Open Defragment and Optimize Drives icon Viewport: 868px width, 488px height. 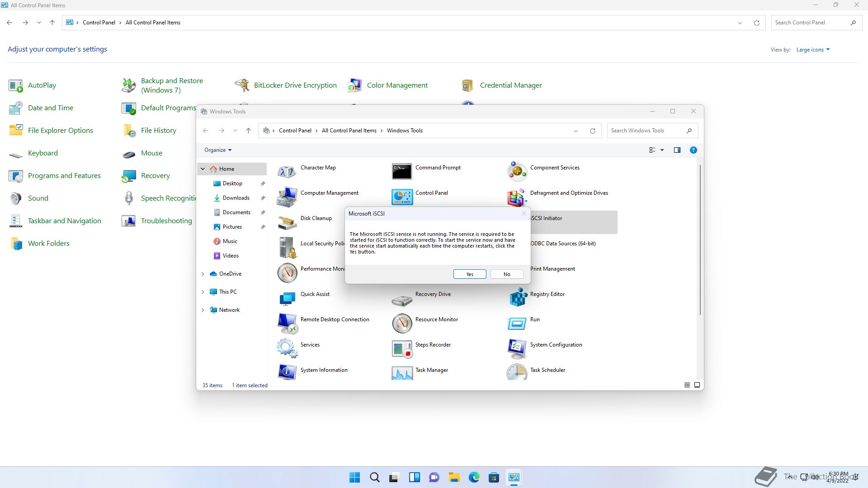coord(517,197)
